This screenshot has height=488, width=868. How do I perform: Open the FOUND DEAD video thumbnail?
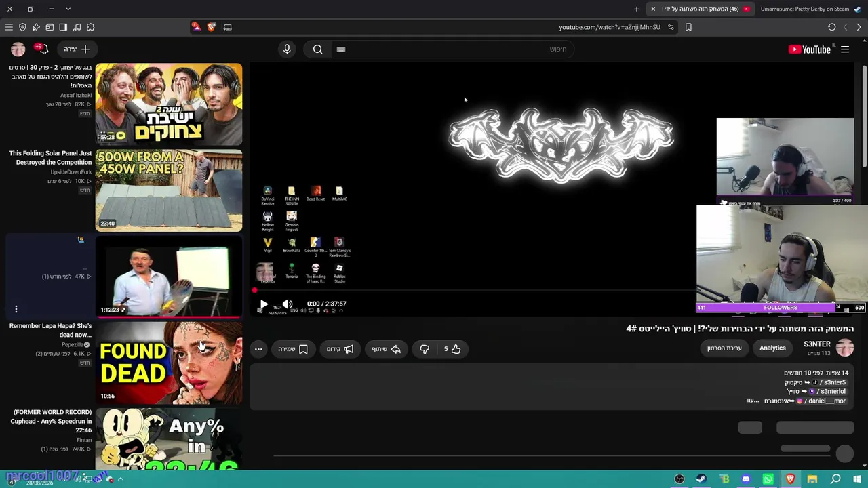[x=169, y=363]
